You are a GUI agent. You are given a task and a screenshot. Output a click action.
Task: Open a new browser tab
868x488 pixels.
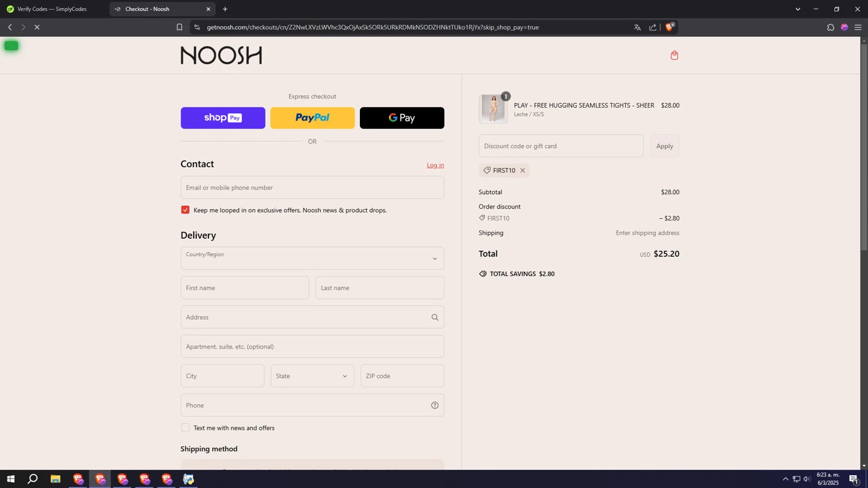(225, 9)
